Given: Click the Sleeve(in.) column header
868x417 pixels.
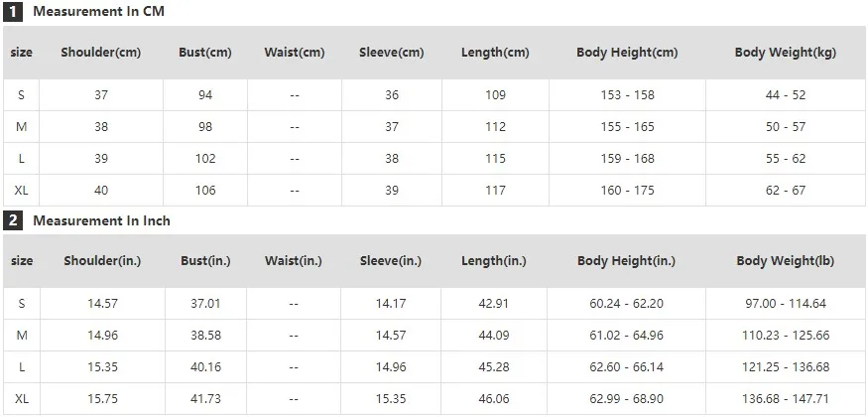Looking at the screenshot, I should click(x=391, y=261).
